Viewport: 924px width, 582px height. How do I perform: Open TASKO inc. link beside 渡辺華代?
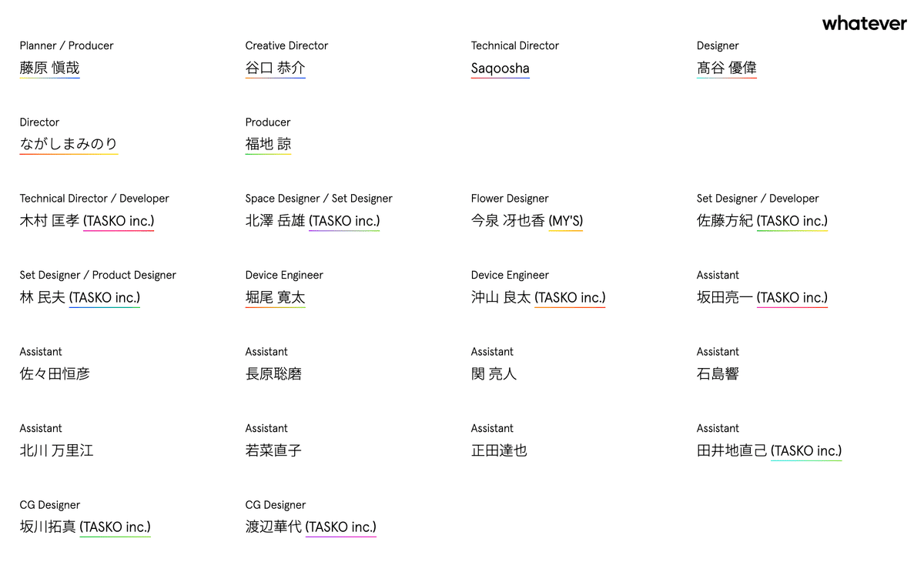341,527
